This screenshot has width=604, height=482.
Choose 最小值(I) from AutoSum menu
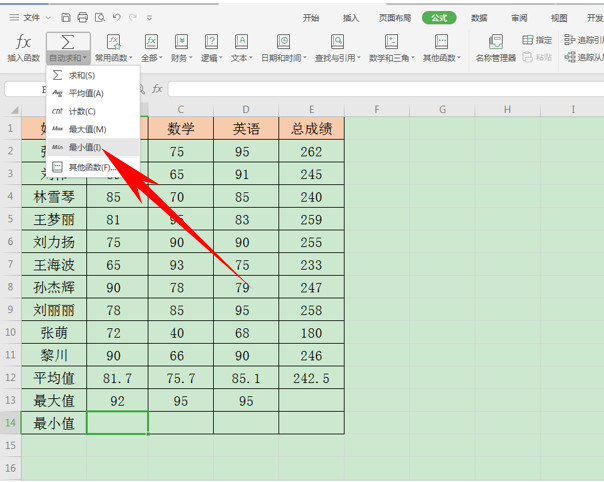93,147
